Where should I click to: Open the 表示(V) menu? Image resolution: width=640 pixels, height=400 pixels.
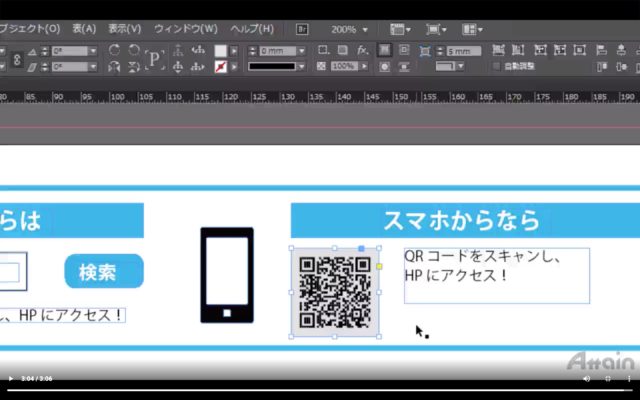click(124, 29)
